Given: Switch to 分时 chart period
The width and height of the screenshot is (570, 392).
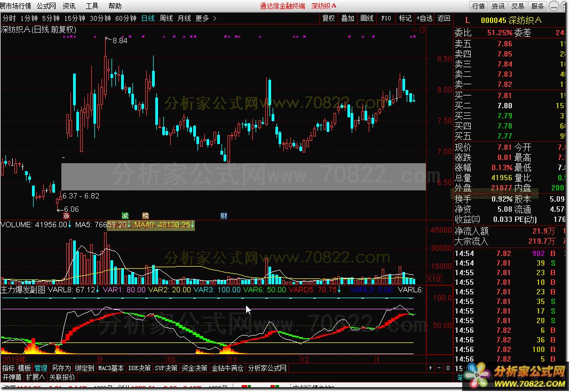Looking at the screenshot, I should pyautogui.click(x=9, y=18).
